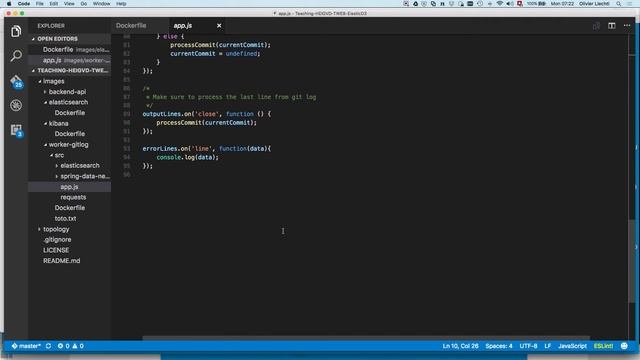
Task: Select Dockerfile in Open Editors list
Action: [69, 50]
